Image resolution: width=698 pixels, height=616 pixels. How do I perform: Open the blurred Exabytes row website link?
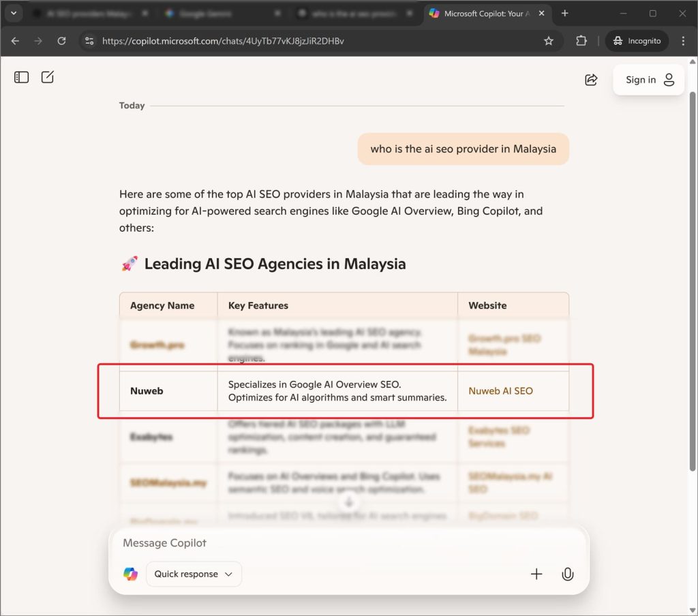click(x=498, y=437)
